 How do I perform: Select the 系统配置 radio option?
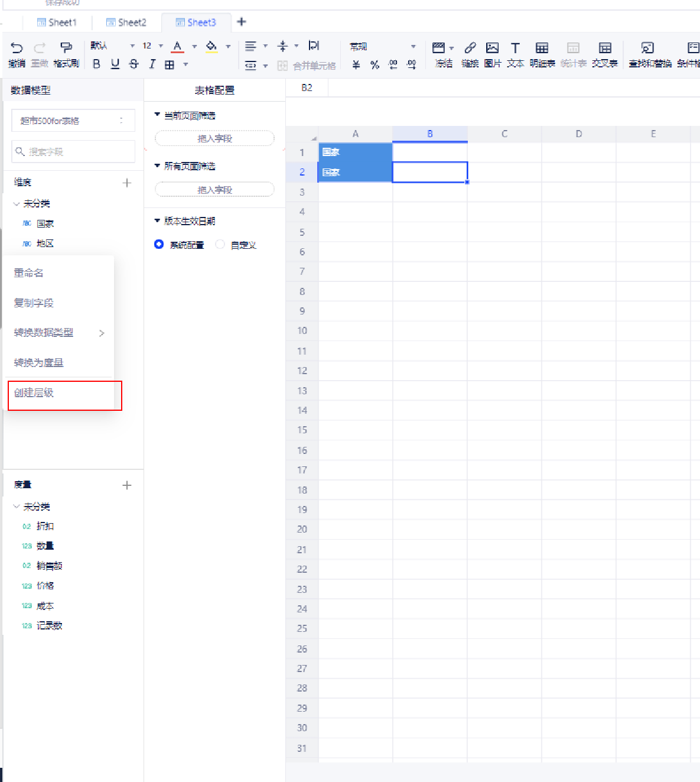159,244
